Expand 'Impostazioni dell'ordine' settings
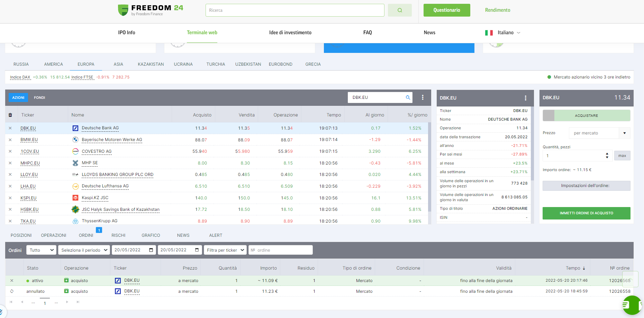Image resolution: width=644 pixels, height=318 pixels. click(586, 186)
